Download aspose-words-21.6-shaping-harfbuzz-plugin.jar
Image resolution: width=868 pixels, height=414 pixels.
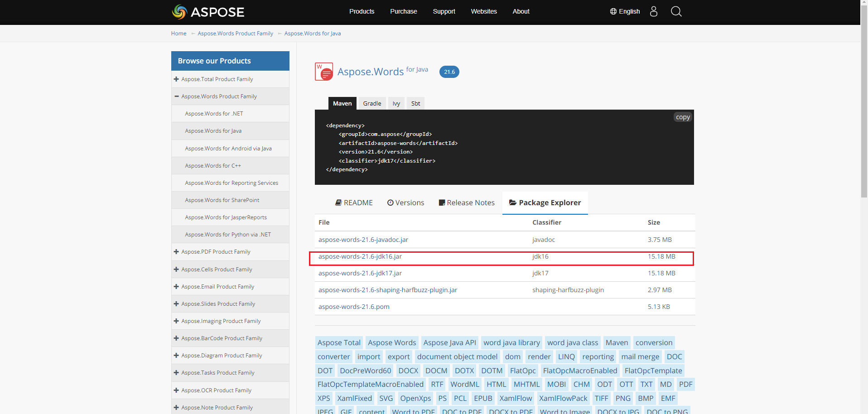coord(388,290)
